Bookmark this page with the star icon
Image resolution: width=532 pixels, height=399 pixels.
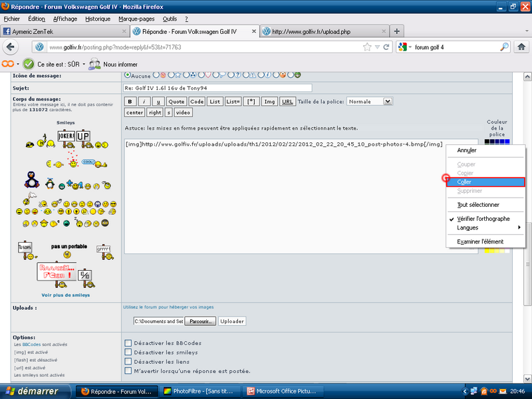pos(367,47)
